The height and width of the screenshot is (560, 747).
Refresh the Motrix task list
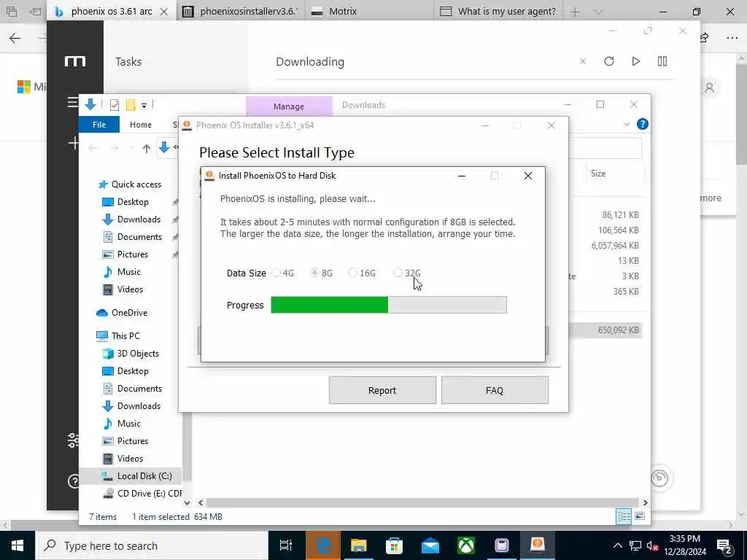tap(609, 61)
